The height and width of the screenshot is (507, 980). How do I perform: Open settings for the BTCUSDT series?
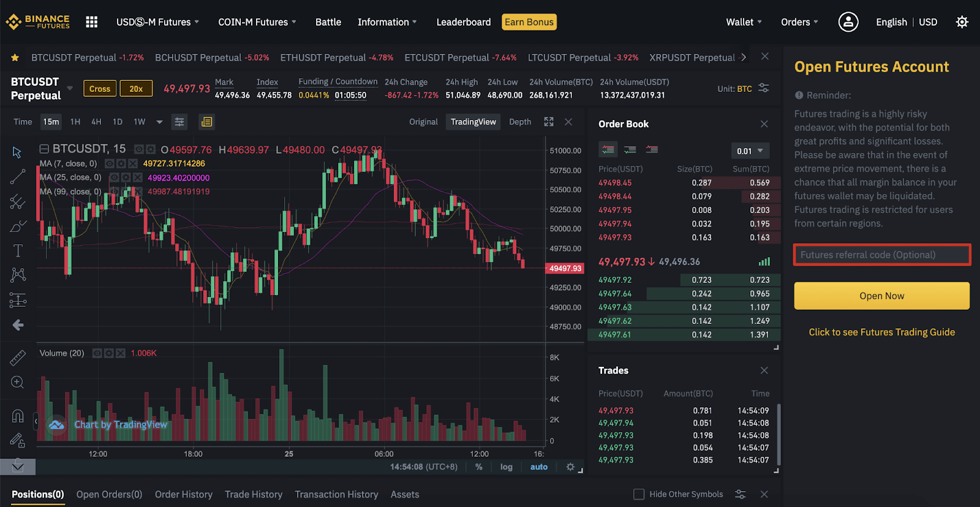point(151,149)
